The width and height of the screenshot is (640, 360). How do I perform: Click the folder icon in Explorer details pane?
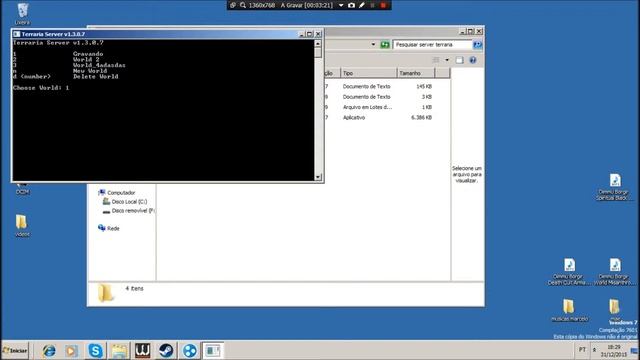click(x=105, y=293)
